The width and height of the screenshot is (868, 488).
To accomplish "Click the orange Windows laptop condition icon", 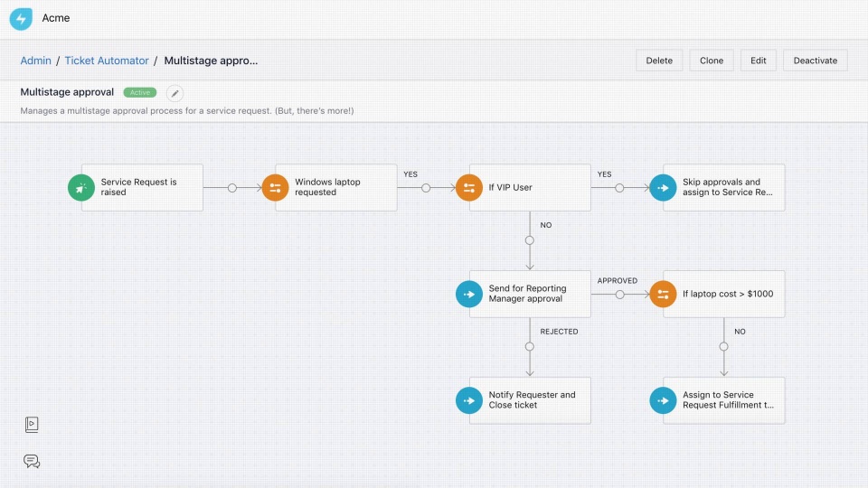I will click(275, 187).
